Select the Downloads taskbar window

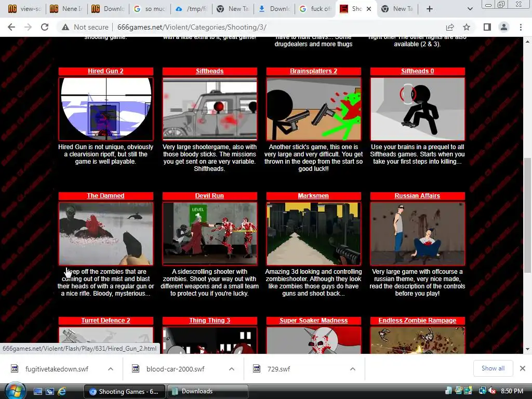(x=208, y=392)
